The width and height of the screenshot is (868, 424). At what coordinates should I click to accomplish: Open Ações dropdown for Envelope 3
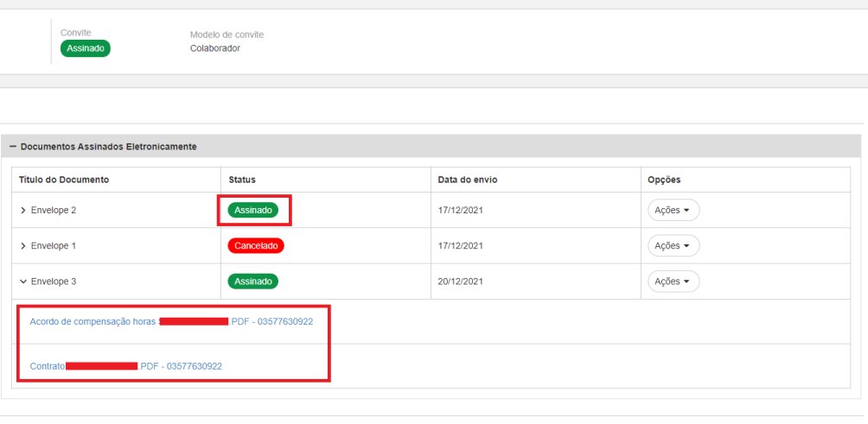coord(673,282)
